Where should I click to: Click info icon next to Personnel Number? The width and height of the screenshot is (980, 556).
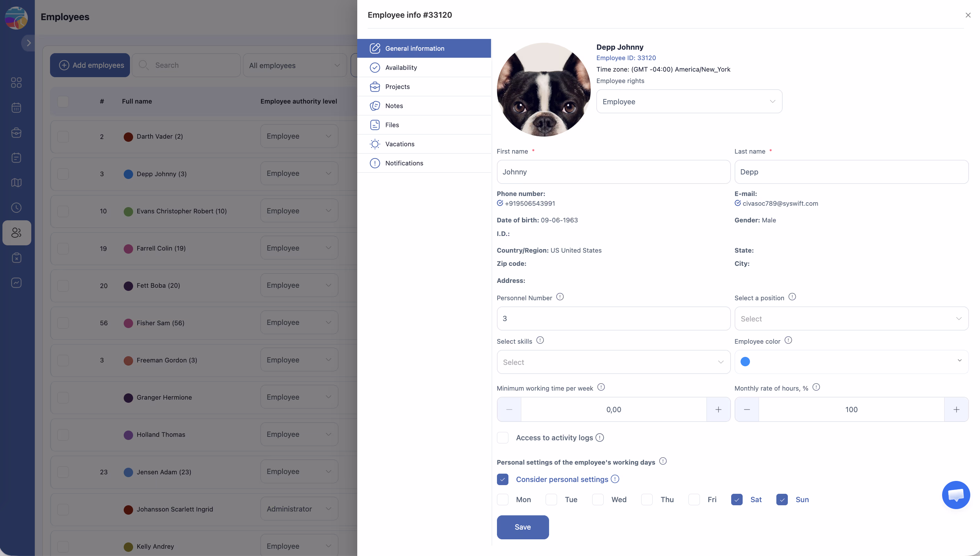(x=560, y=297)
